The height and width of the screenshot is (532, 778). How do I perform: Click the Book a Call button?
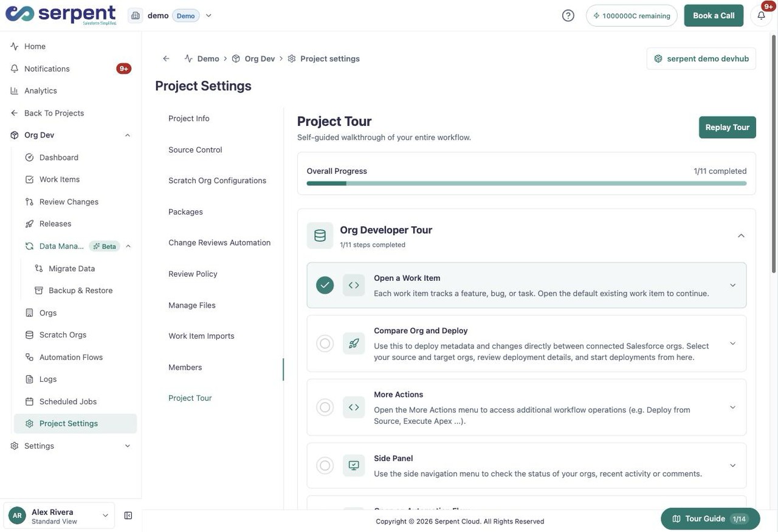click(714, 15)
